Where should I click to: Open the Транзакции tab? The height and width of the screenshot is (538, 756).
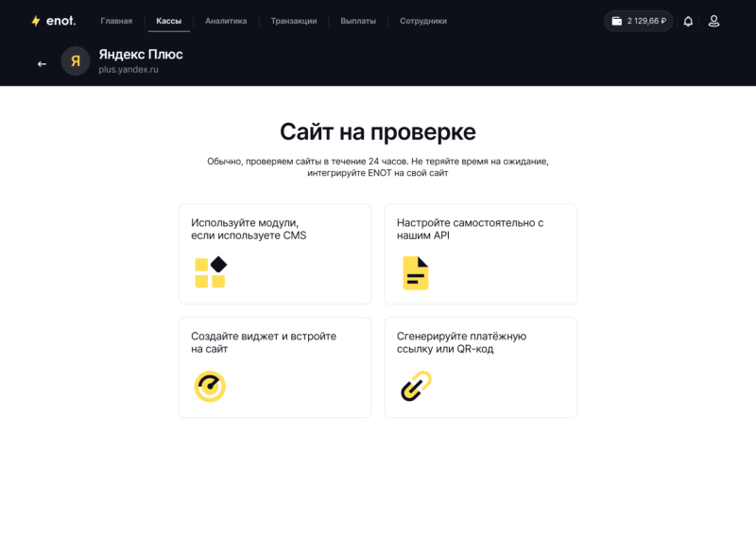pos(294,21)
